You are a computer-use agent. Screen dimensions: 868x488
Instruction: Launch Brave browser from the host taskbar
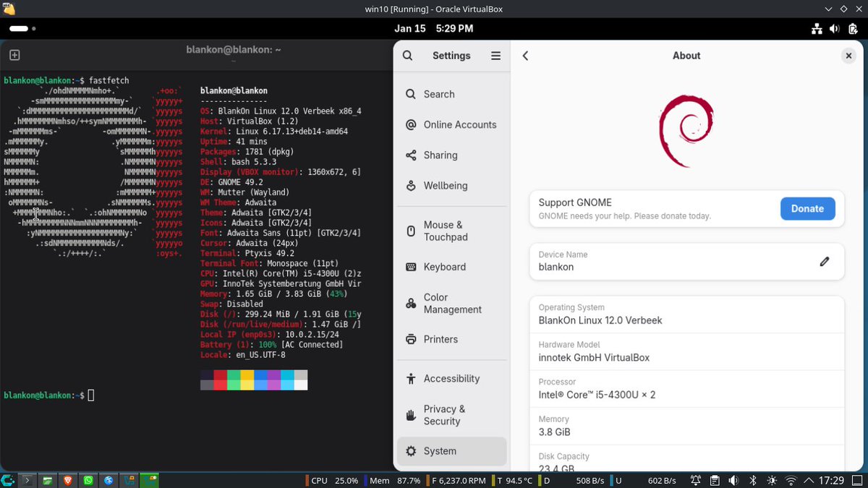[x=69, y=480]
